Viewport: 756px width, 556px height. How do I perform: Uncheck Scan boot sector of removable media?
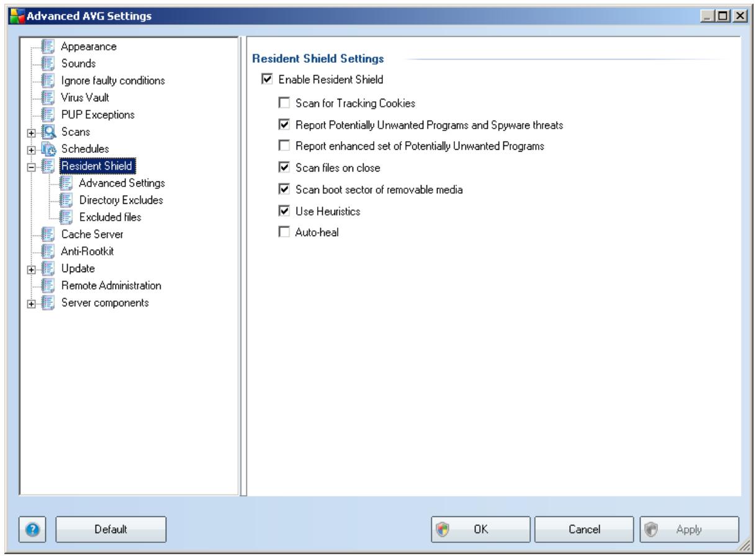[285, 189]
